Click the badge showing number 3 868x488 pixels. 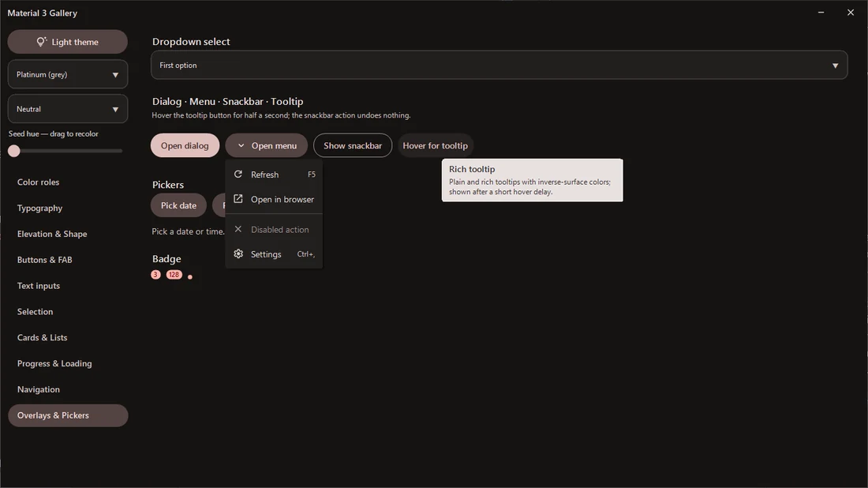pyautogui.click(x=155, y=275)
